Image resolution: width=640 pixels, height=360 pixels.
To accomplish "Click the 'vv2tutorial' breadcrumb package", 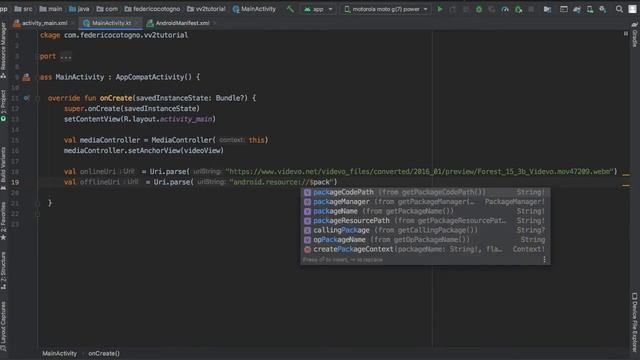I will (206, 9).
